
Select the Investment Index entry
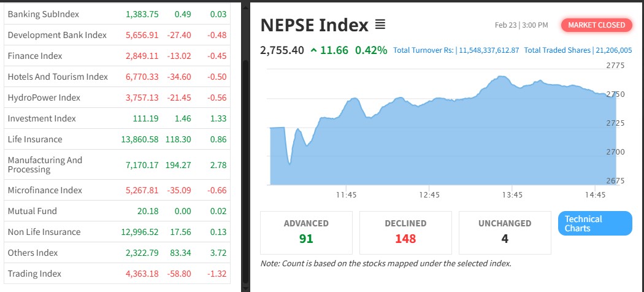pyautogui.click(x=42, y=118)
